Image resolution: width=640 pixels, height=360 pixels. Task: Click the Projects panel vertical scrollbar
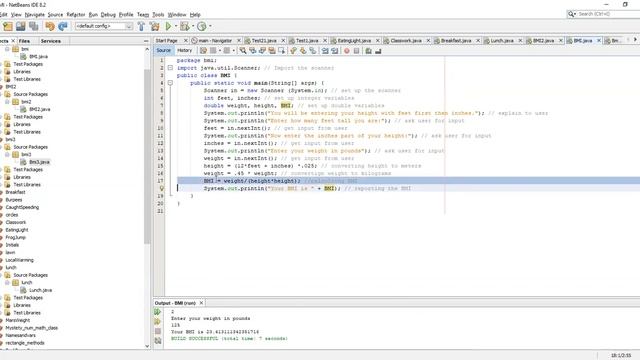click(147, 156)
